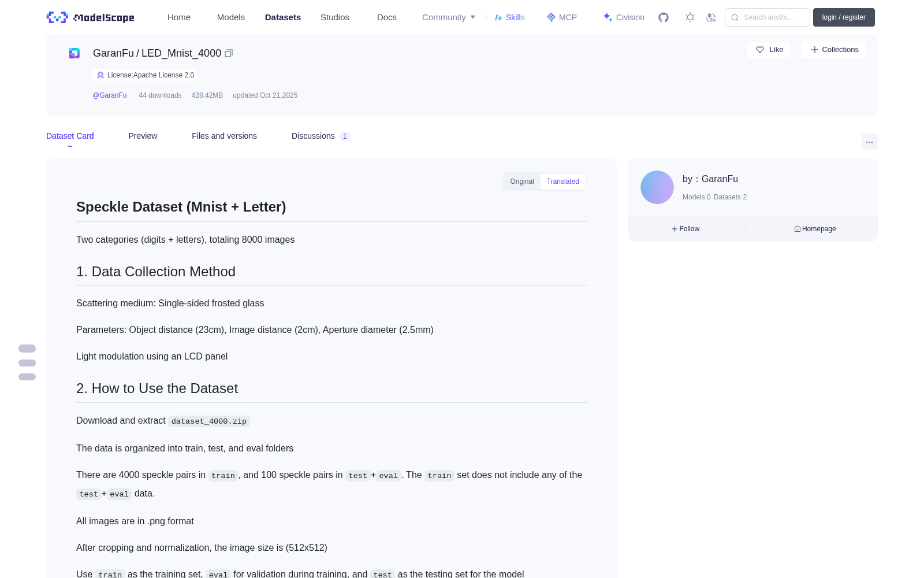Image resolution: width=924 pixels, height=578 pixels.
Task: Expand the Community dropdown menu
Action: [x=449, y=17]
